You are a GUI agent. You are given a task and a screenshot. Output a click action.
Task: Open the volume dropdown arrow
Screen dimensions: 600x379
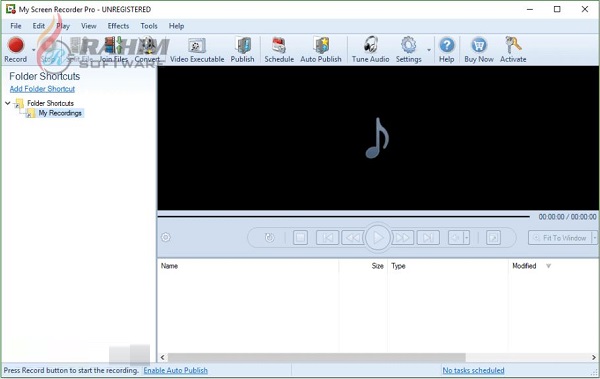tap(466, 238)
